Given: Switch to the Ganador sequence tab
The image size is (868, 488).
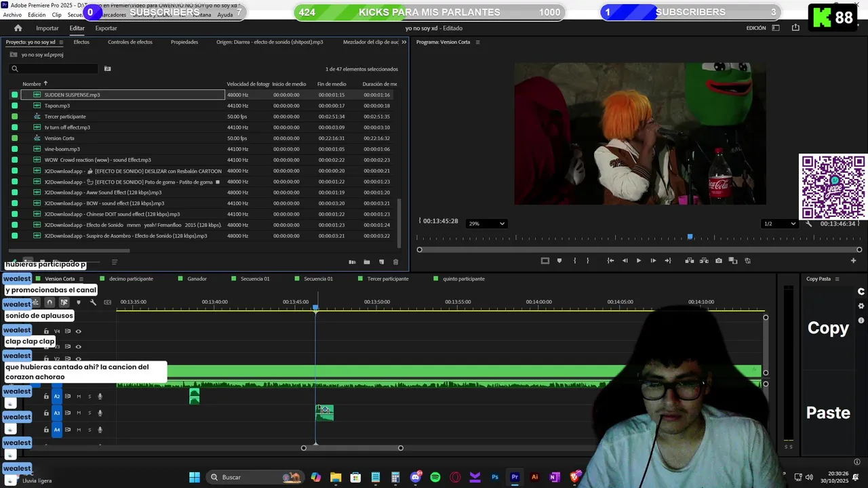Looking at the screenshot, I should (x=197, y=279).
